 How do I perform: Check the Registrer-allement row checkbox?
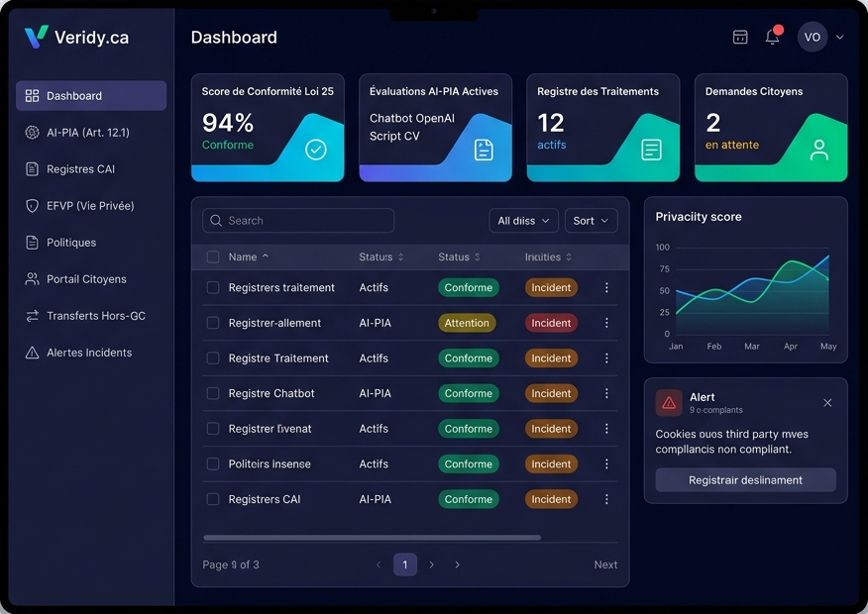coord(213,323)
